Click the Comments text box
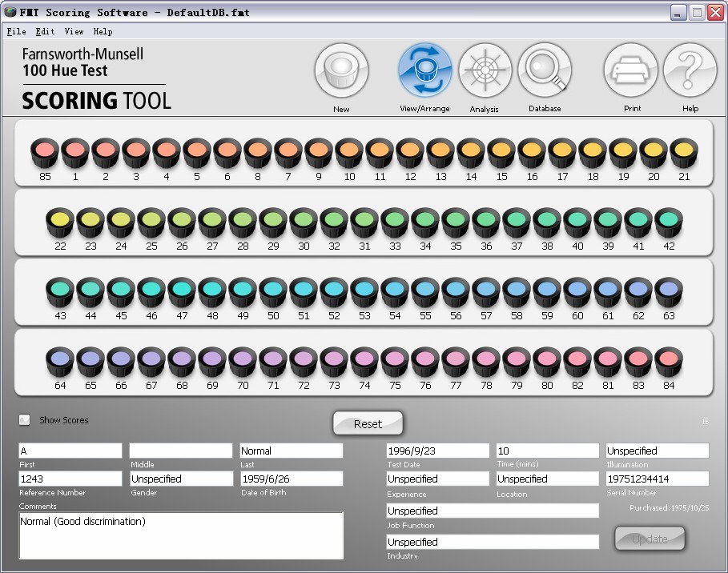 [x=181, y=535]
